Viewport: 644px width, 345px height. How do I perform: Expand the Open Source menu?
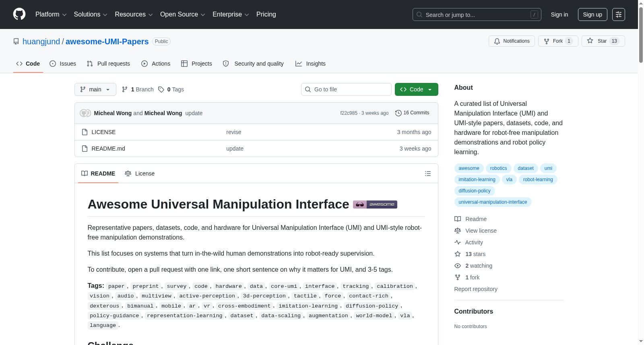coord(183,14)
